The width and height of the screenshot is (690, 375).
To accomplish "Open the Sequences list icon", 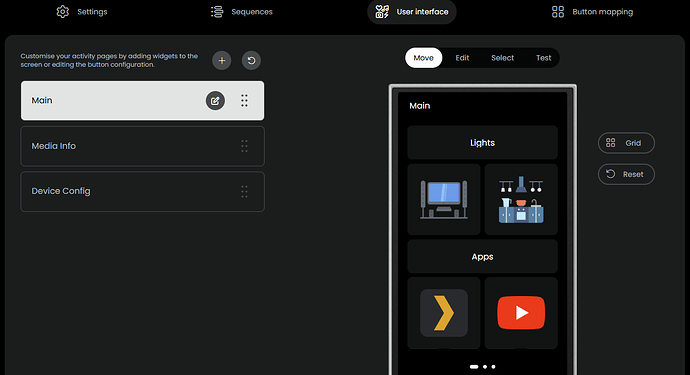I will click(217, 12).
